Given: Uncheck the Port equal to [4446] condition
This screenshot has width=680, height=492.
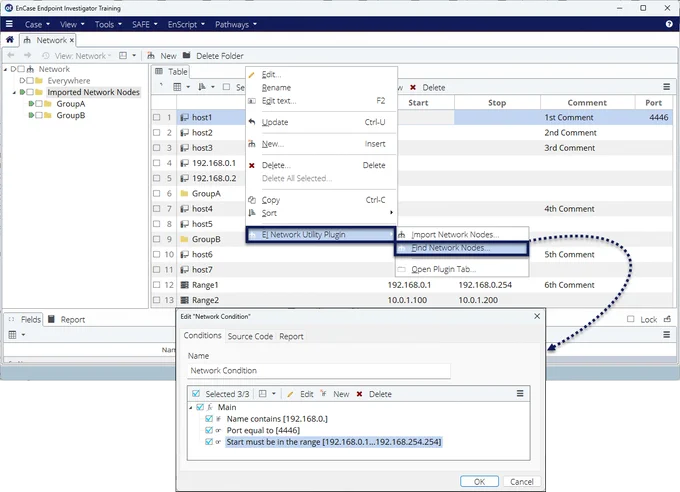Looking at the screenshot, I should tap(209, 430).
